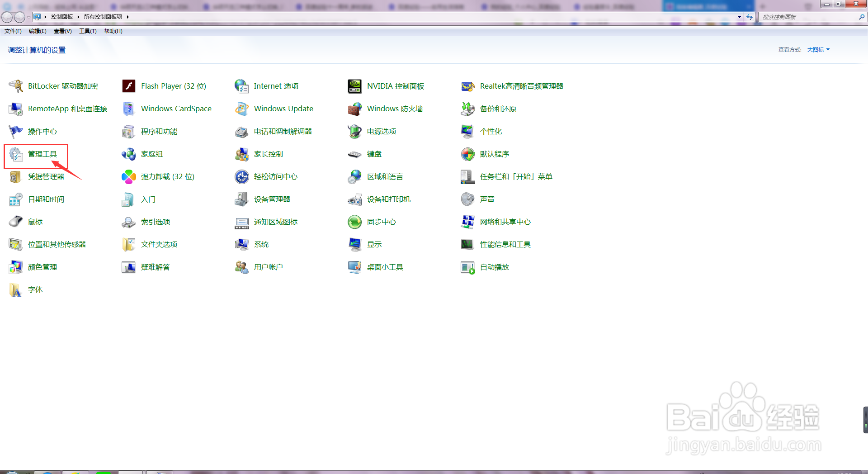Viewport: 868px width, 474px height.
Task: Open the BitLocker drive encryption icon
Action: pos(16,86)
